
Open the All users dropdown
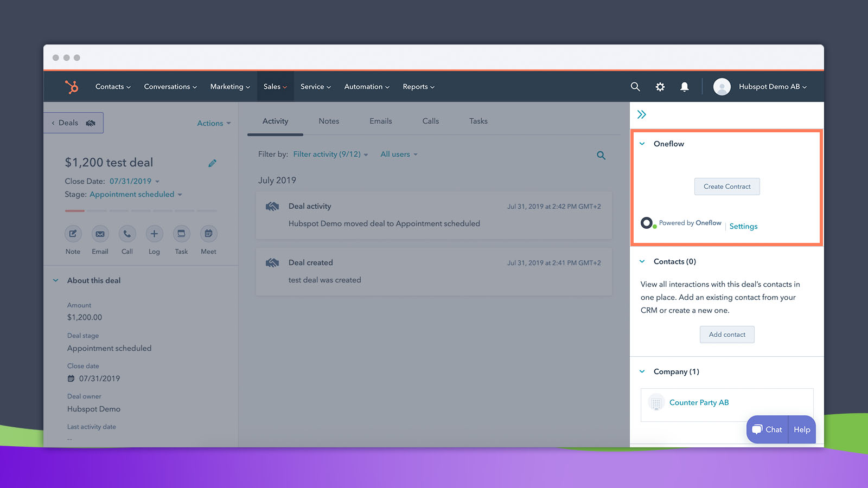[x=399, y=154]
